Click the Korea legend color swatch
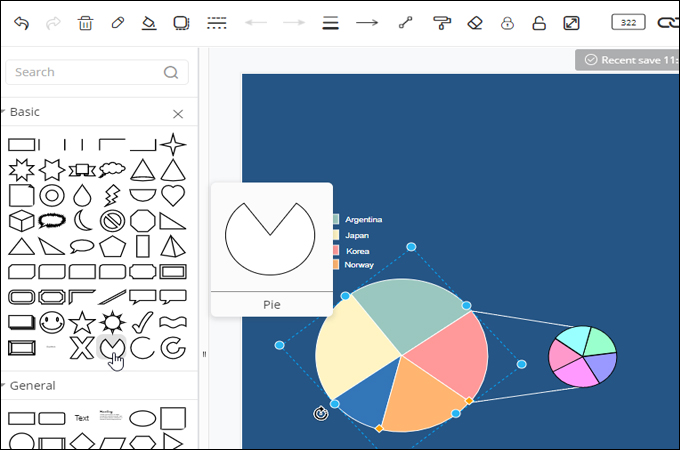This screenshot has width=680, height=450. pos(336,250)
